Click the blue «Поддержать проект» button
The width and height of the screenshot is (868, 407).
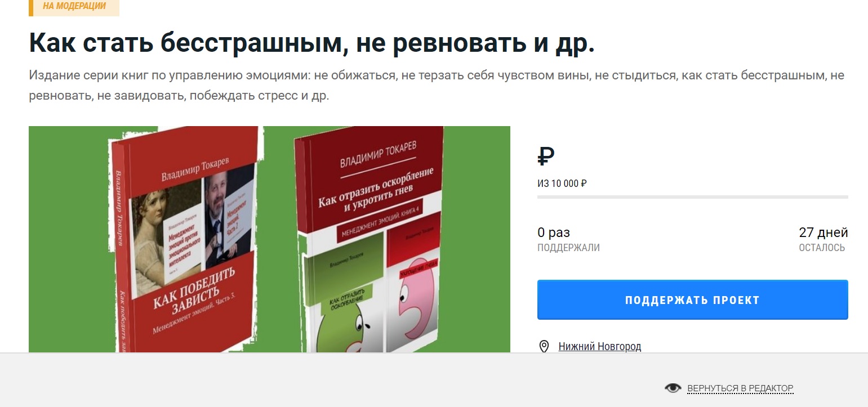point(692,300)
